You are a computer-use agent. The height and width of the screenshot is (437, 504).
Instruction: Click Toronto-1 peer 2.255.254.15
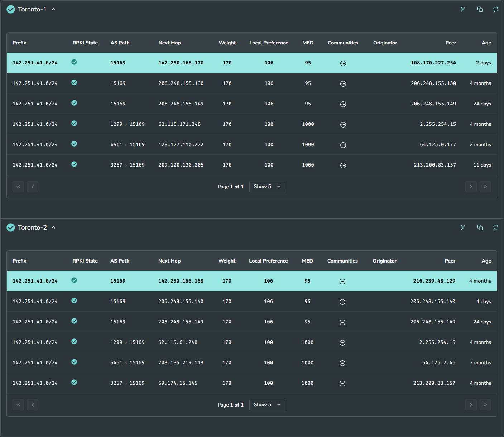[438, 124]
